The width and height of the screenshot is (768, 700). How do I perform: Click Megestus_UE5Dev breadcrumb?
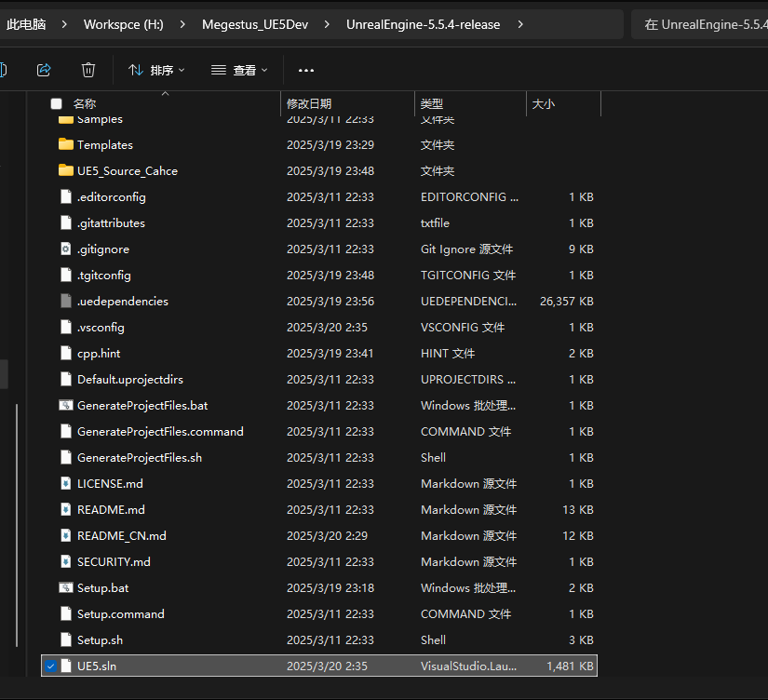point(255,24)
